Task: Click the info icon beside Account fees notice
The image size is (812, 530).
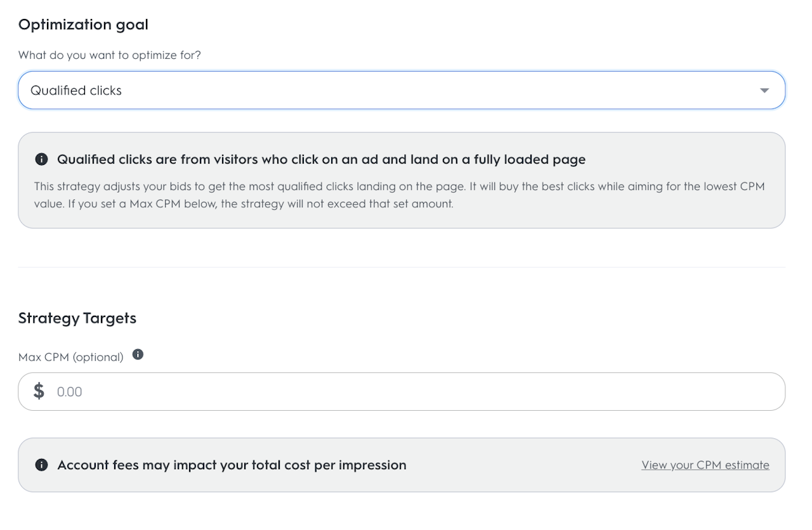Action: click(42, 465)
